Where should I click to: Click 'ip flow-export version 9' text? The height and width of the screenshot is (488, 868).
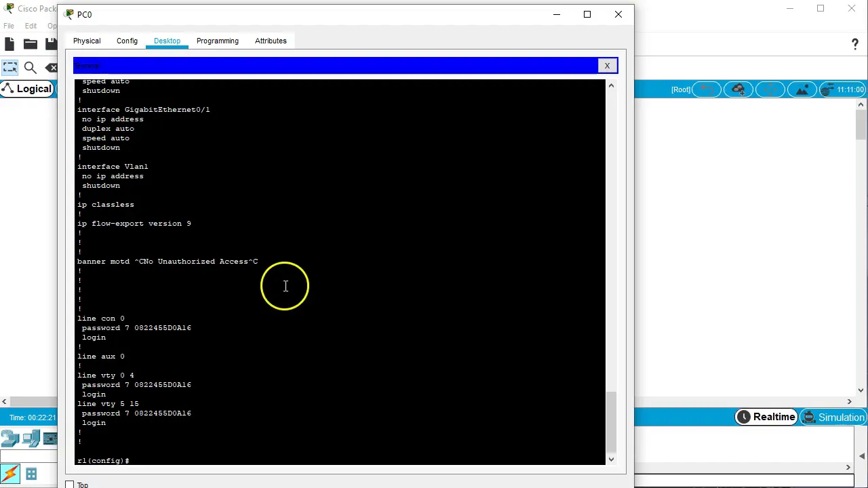[134, 224]
